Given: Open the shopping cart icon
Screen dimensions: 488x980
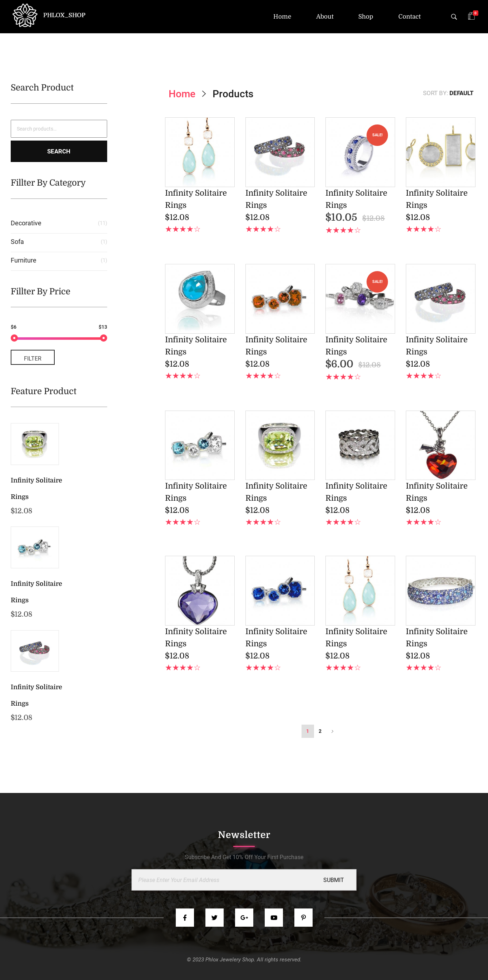Looking at the screenshot, I should pyautogui.click(x=471, y=16).
